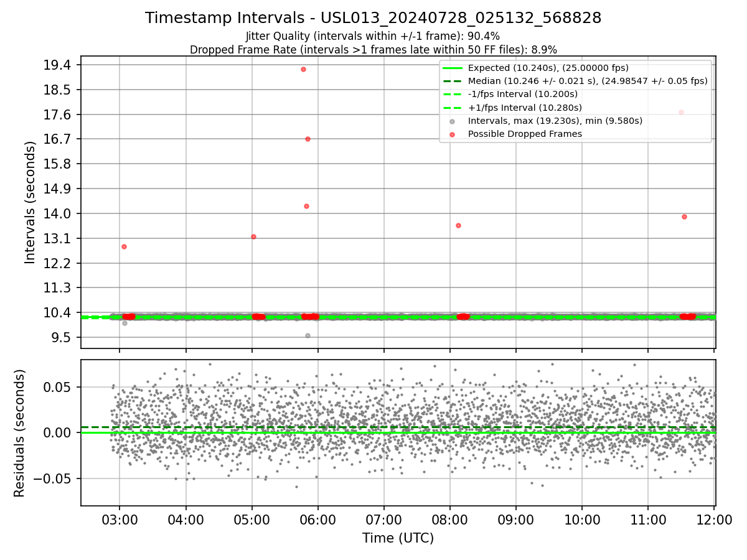747x560 pixels.
Task: Select the "Jitter Quality" 90.4% subtitle line
Action: pos(373,36)
